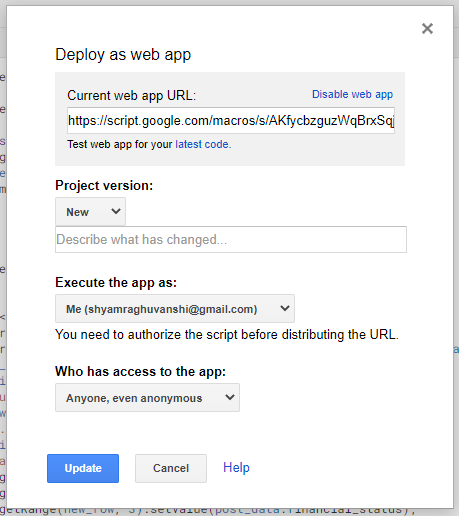Click the Disable web app link
The image size is (459, 516).
tap(352, 95)
